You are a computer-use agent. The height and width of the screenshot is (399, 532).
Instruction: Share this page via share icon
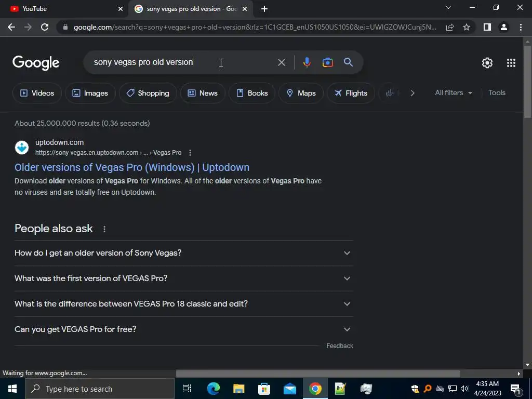click(x=450, y=27)
